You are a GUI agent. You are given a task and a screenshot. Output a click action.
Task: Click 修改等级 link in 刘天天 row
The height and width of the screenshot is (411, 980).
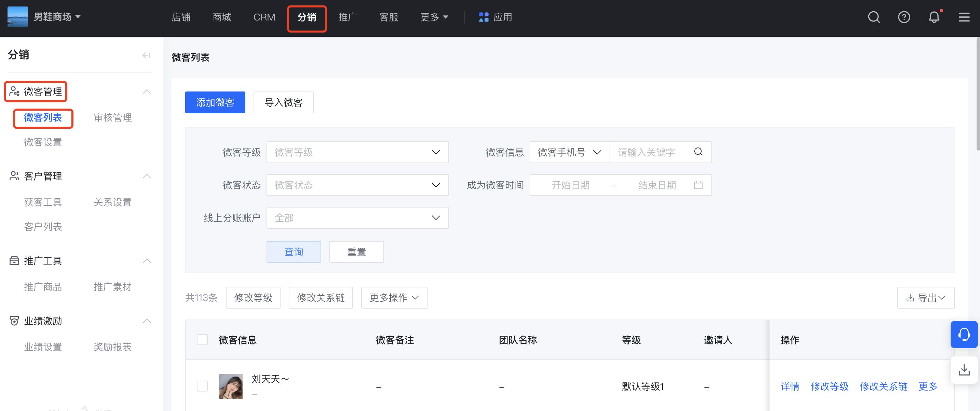829,387
